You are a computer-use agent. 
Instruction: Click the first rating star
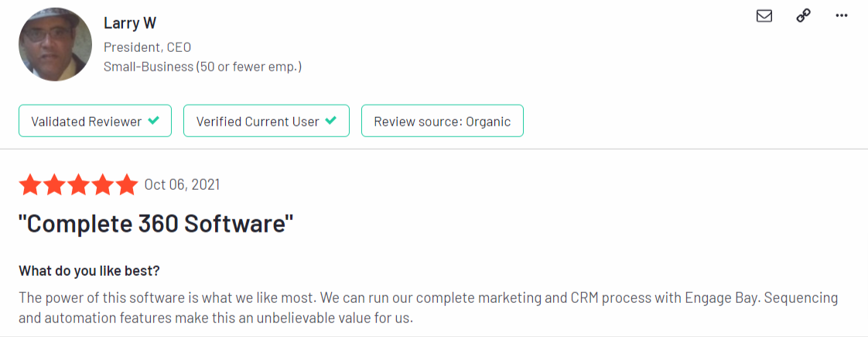click(x=31, y=185)
